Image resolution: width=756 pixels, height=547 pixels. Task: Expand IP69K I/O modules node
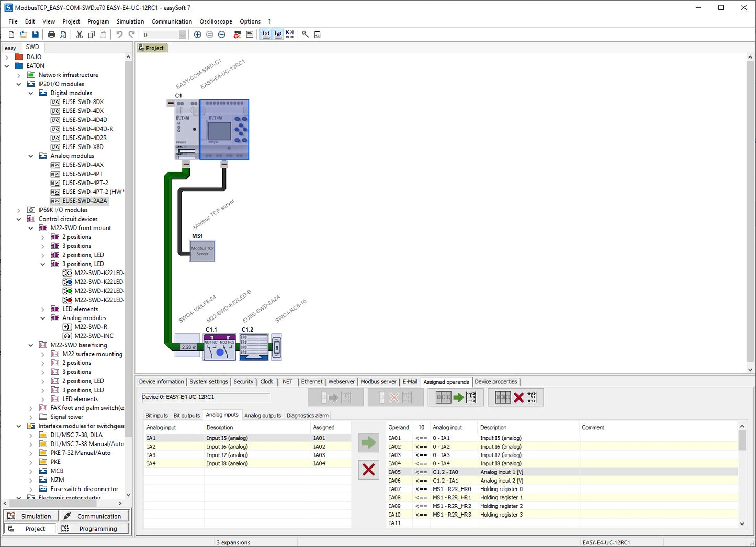coord(19,210)
